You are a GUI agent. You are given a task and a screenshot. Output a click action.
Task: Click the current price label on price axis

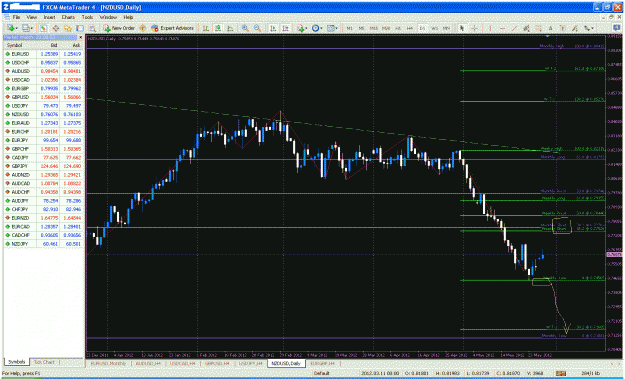click(614, 254)
